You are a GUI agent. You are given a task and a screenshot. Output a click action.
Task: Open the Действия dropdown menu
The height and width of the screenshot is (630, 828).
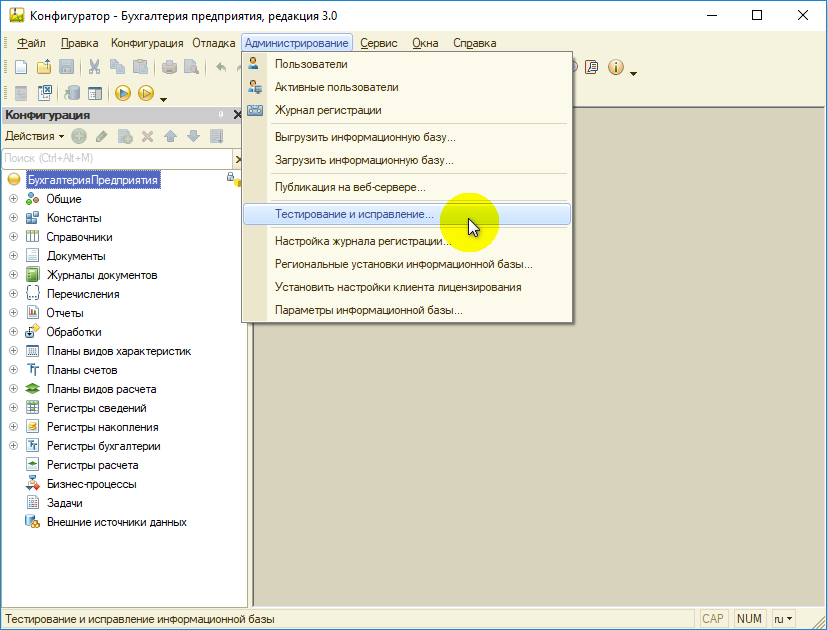pyautogui.click(x=34, y=136)
